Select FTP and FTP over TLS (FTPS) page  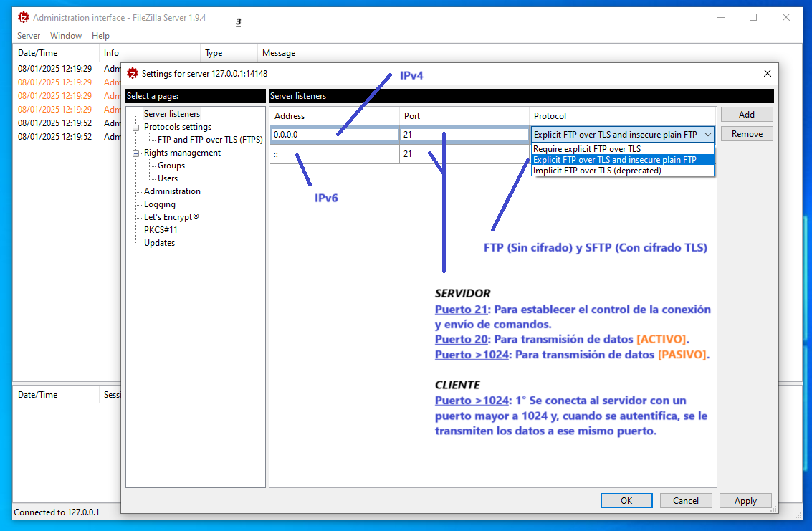pyautogui.click(x=210, y=140)
